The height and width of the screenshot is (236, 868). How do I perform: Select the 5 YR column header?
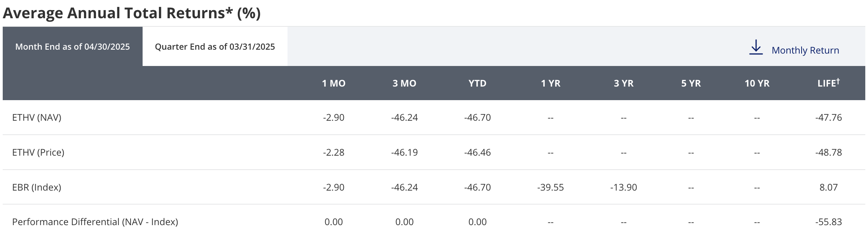691,83
